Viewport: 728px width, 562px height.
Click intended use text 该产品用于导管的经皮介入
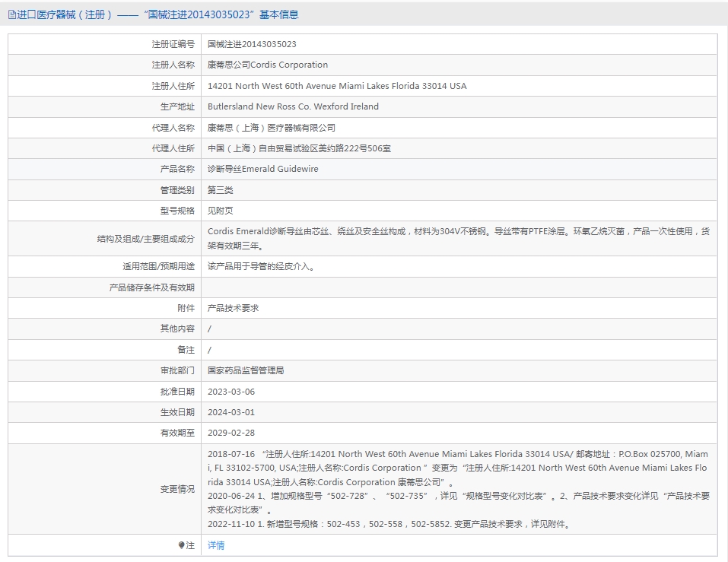(x=261, y=266)
